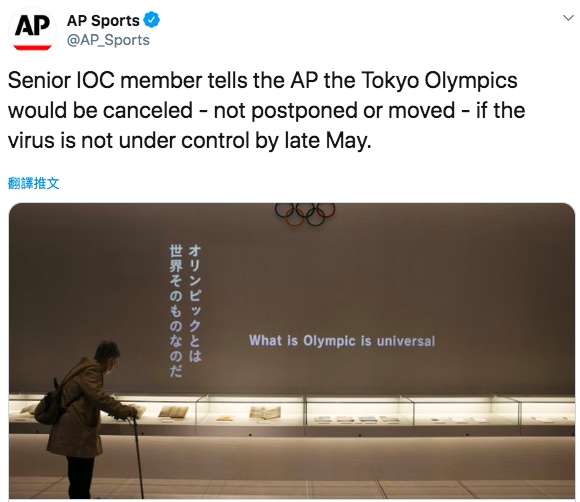Click the Olympic rings in the photo
The height and width of the screenshot is (502, 580).
point(305,214)
